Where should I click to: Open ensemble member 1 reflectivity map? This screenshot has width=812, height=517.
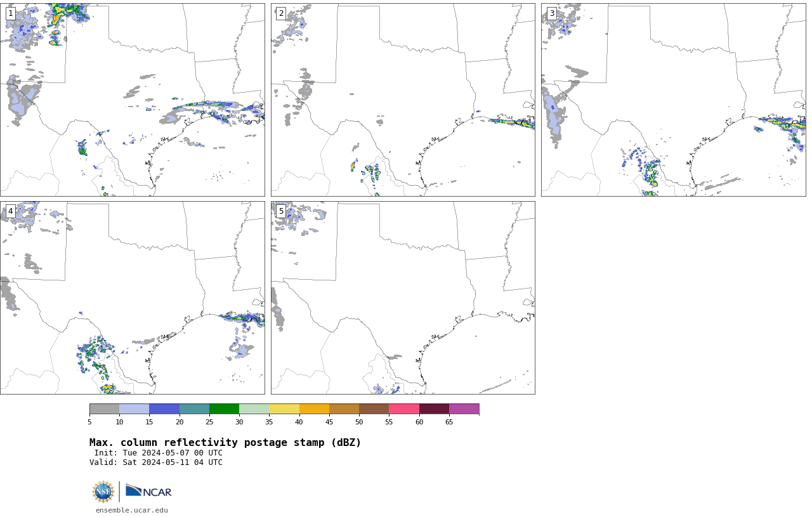(132, 100)
